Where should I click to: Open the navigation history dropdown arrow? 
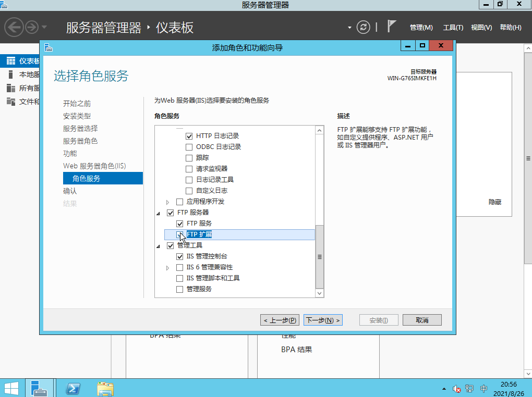[x=44, y=27]
